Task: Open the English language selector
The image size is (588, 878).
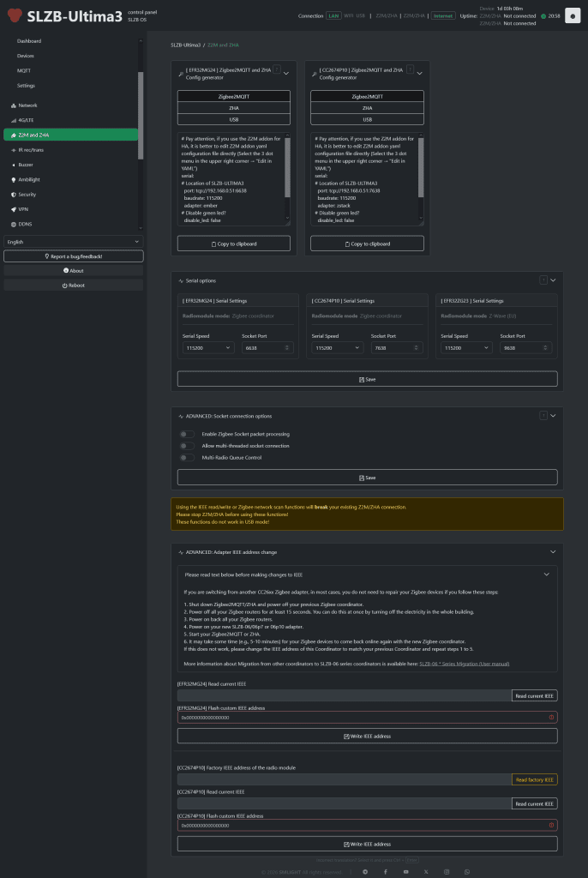Action: tap(72, 242)
